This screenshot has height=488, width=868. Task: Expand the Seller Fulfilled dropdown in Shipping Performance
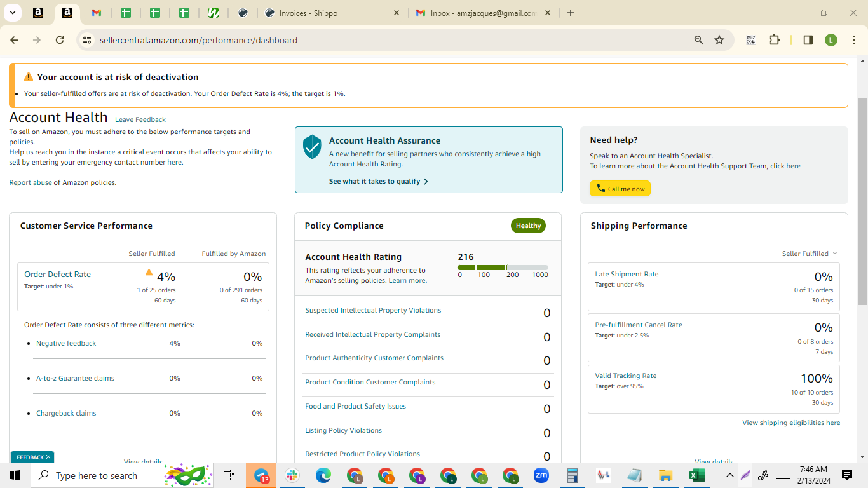[810, 254]
